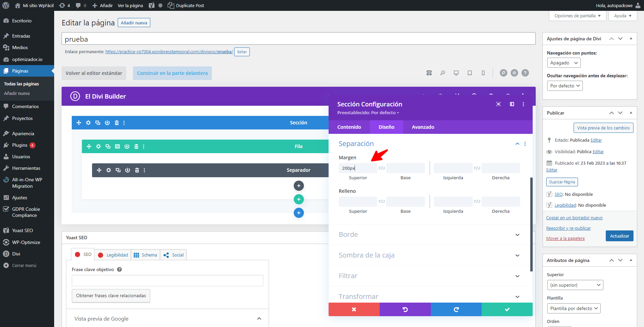Open Opciones de pantalla panel
The width and height of the screenshot is (644, 327).
point(578,16)
